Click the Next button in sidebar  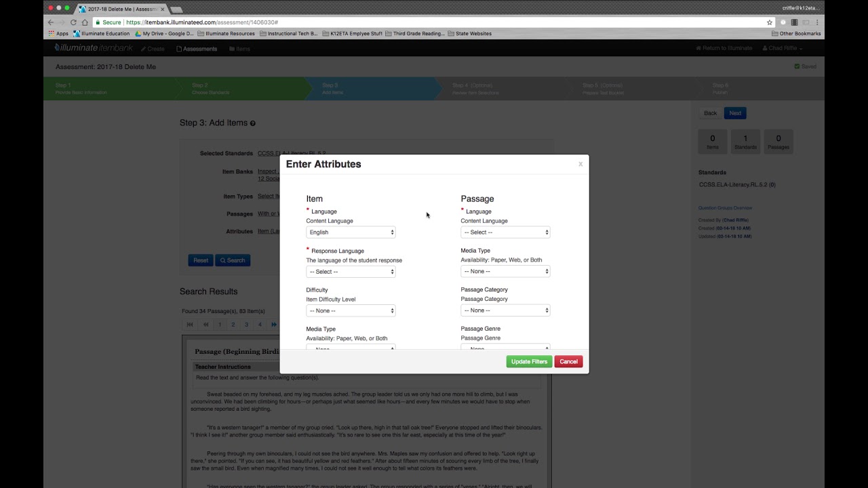(x=735, y=113)
